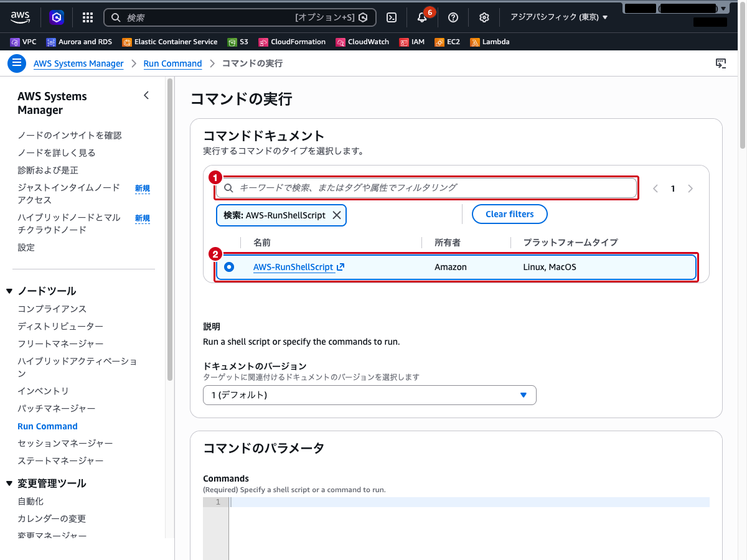747x560 pixels.
Task: Open ディストリビューター in sidebar
Action: pos(60,326)
